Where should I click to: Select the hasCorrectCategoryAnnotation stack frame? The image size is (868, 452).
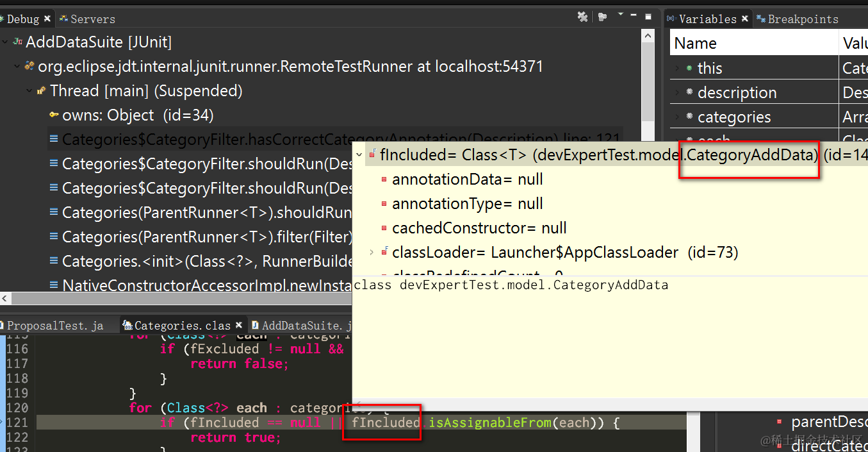point(335,140)
